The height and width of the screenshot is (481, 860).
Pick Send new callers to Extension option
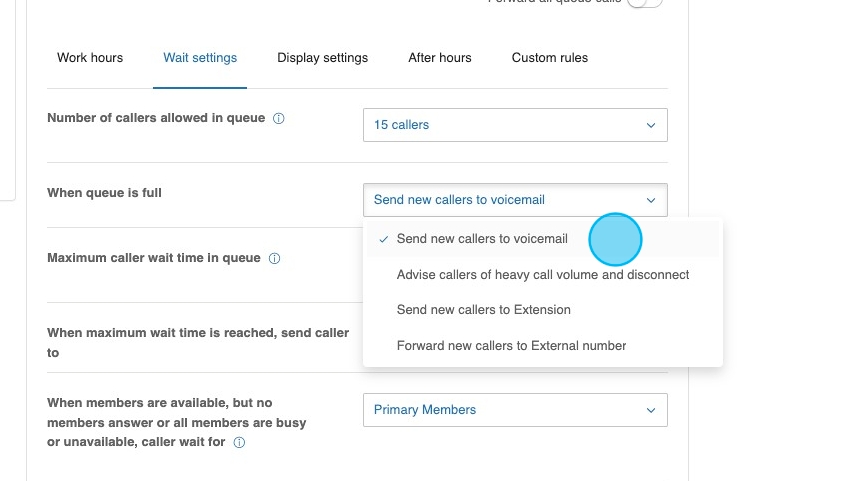click(x=483, y=310)
